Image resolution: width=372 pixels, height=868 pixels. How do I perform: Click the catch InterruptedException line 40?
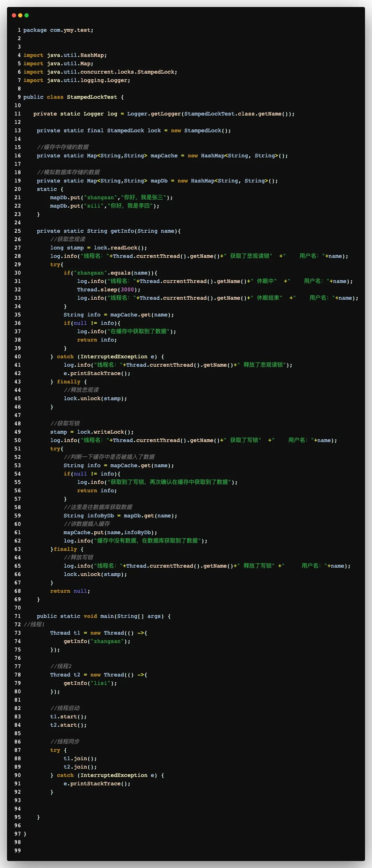click(x=107, y=357)
